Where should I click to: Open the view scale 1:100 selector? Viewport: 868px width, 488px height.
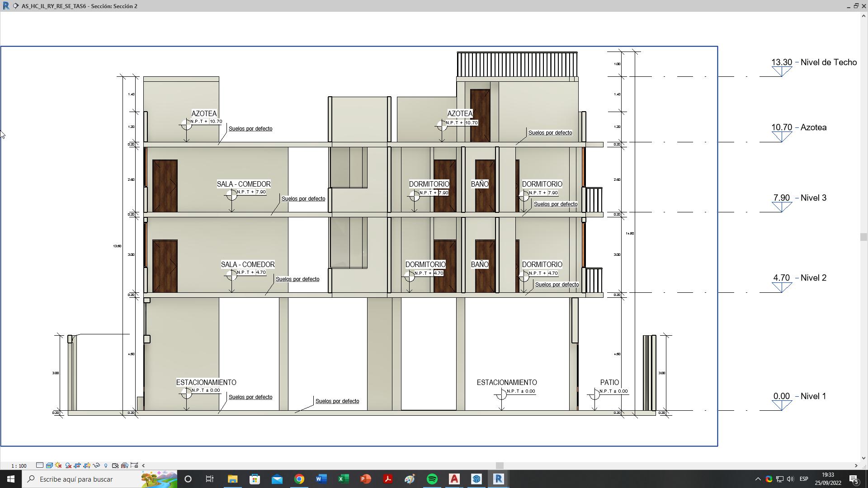coord(19,465)
